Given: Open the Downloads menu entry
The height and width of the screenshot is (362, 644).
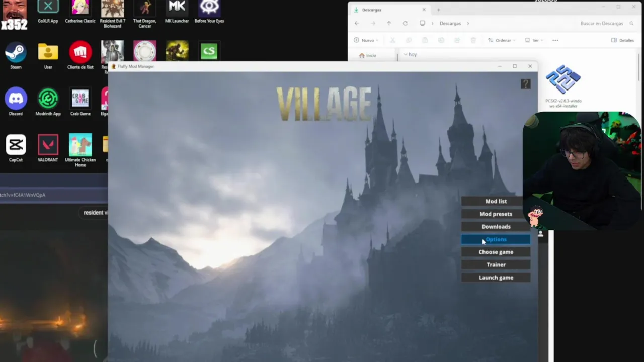Looking at the screenshot, I should tap(496, 227).
